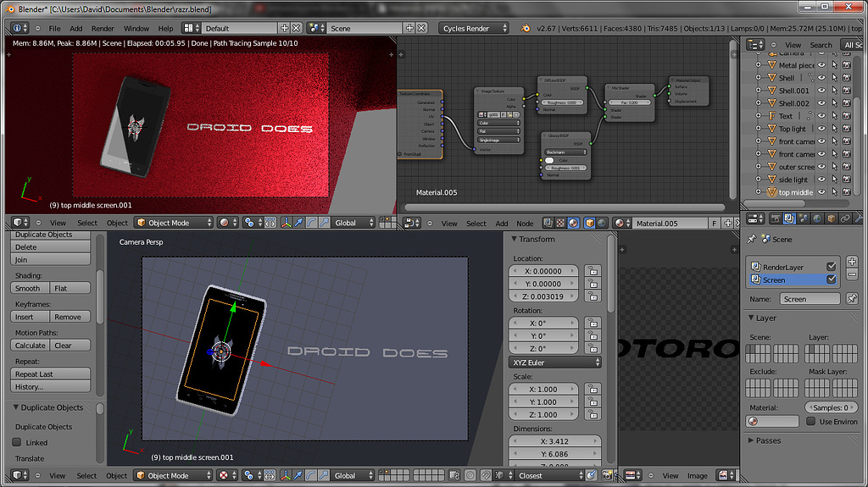Toggle visibility of Top light object
The height and width of the screenshot is (487, 868).
(x=821, y=129)
